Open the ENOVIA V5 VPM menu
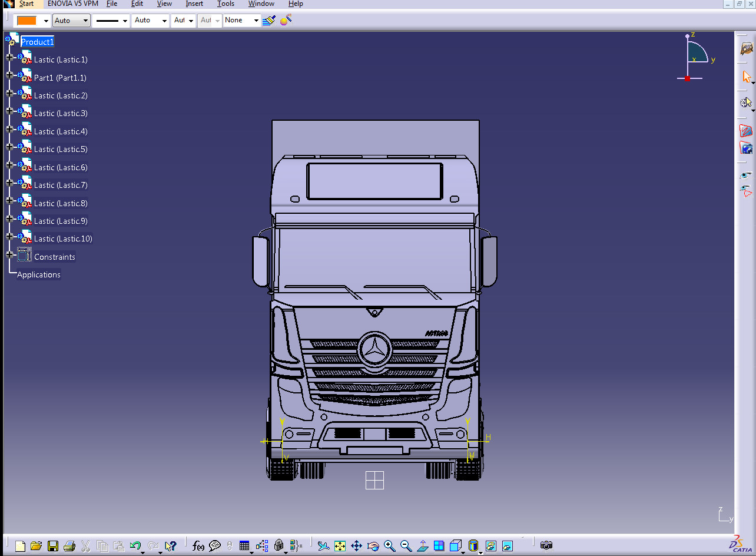This screenshot has width=756, height=556. pyautogui.click(x=72, y=4)
